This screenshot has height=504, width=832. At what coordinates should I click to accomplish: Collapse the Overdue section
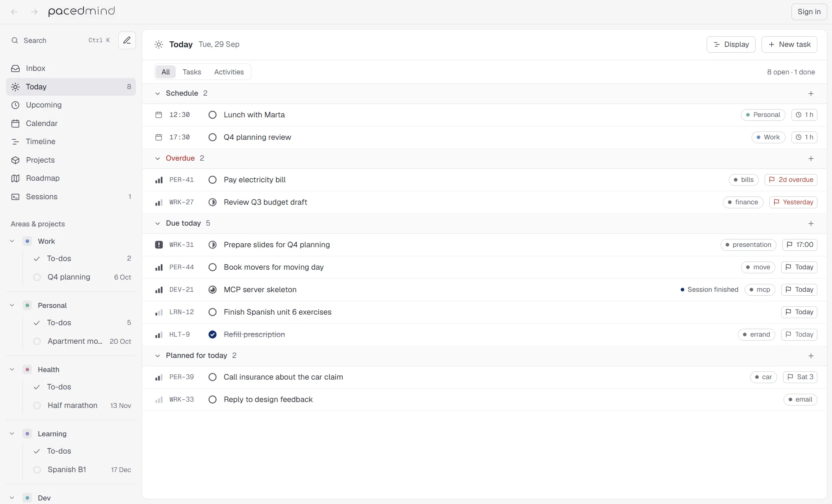pyautogui.click(x=158, y=158)
